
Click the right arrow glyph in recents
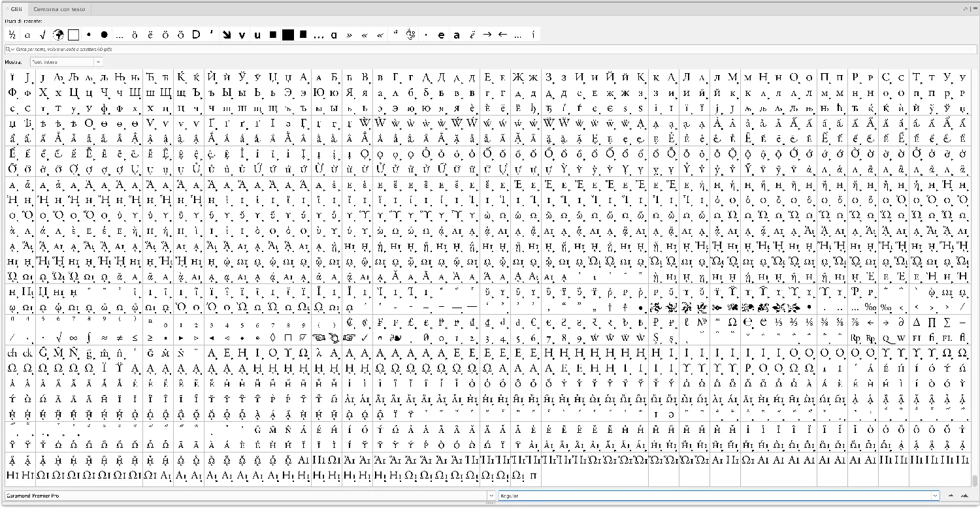point(487,35)
